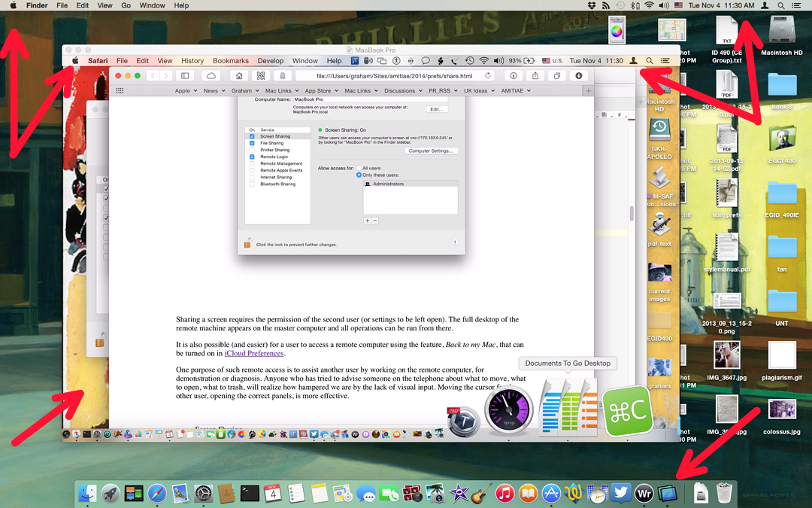Viewport: 812px width, 508px height.
Task: Launch Terminal from the local Dock
Action: coord(249,494)
